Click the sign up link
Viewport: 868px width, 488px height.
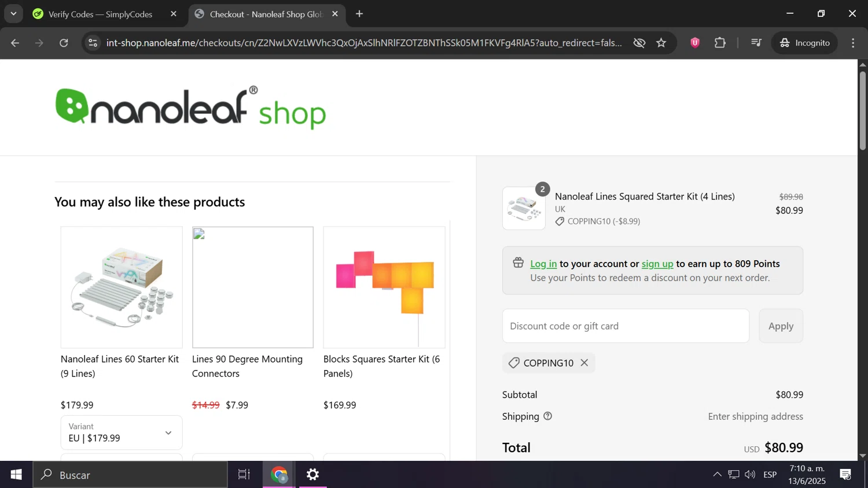click(x=657, y=264)
